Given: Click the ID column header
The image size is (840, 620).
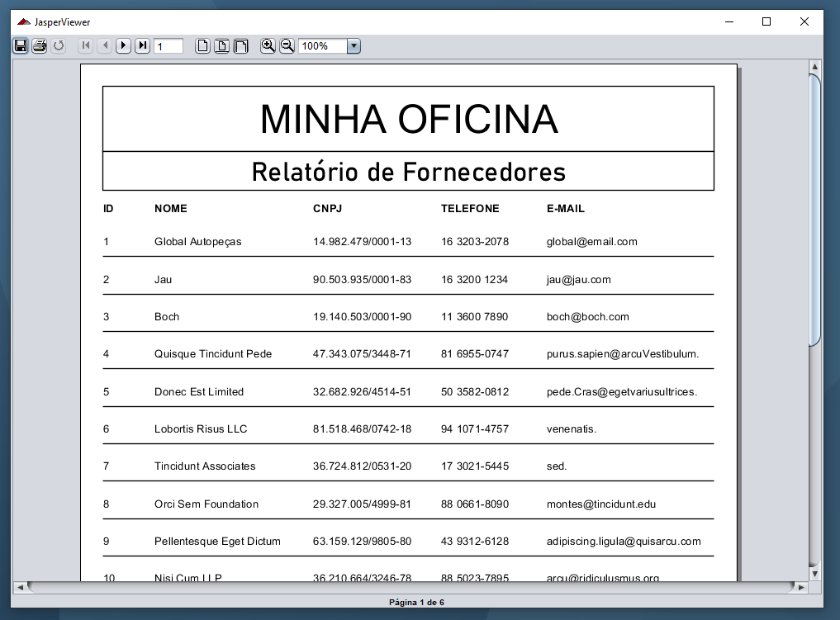Looking at the screenshot, I should pyautogui.click(x=108, y=209).
